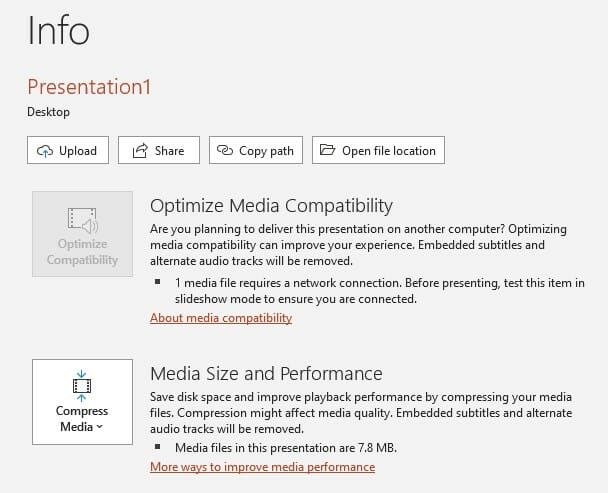Click the Optimize Compatibility button caption

(82, 252)
